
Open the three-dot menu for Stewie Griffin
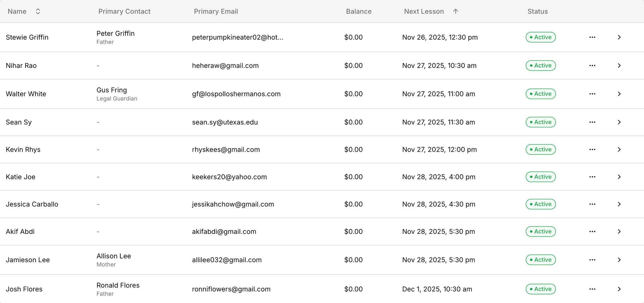[592, 37]
